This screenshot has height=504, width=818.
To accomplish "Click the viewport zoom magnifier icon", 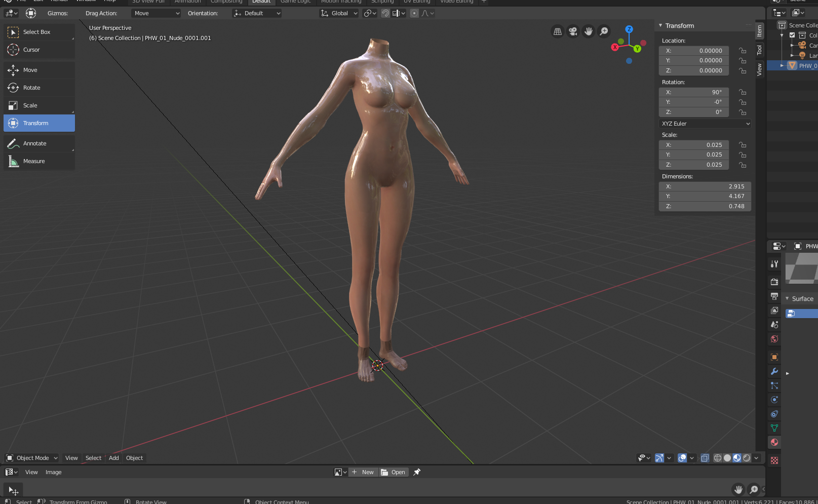I will [x=604, y=31].
